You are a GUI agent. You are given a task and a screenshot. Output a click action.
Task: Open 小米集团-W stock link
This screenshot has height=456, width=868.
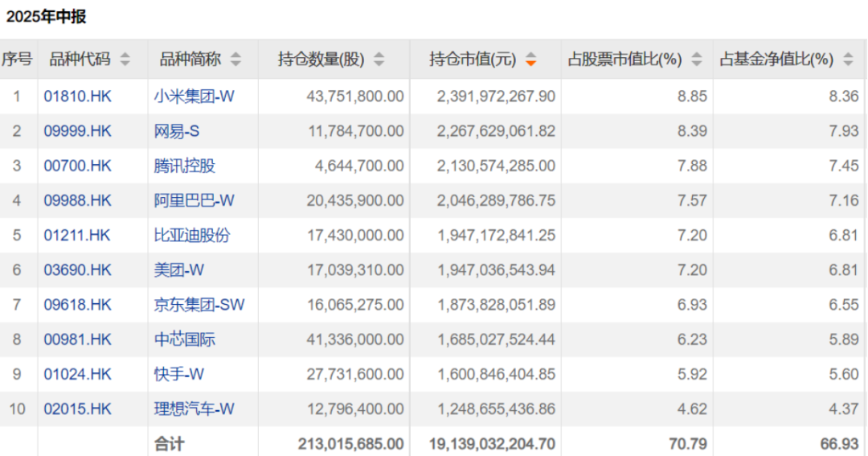pos(194,97)
